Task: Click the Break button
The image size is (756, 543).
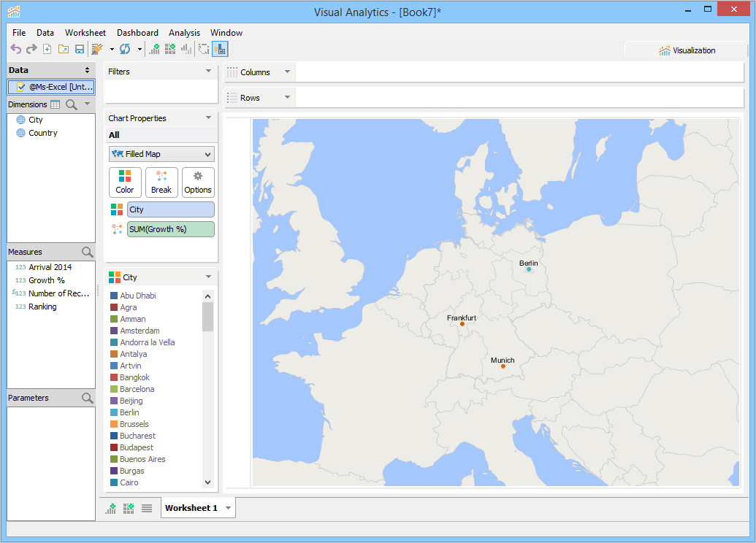Action: (161, 182)
